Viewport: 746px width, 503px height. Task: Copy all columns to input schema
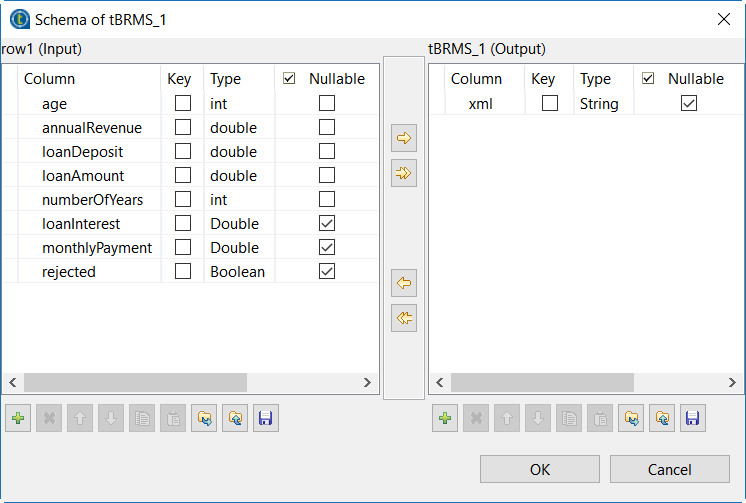point(404,319)
